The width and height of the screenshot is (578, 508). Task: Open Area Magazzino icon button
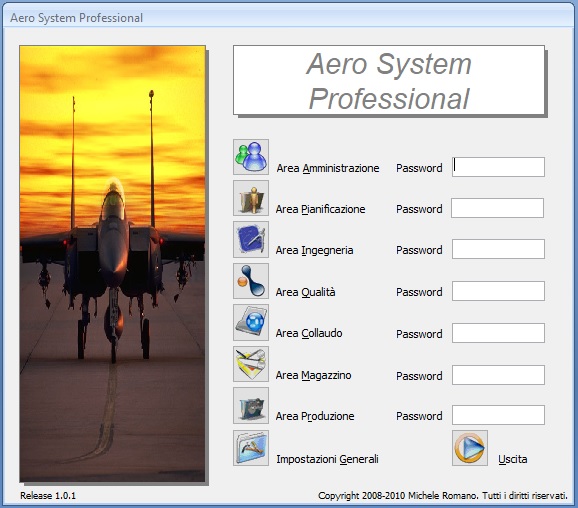(251, 364)
